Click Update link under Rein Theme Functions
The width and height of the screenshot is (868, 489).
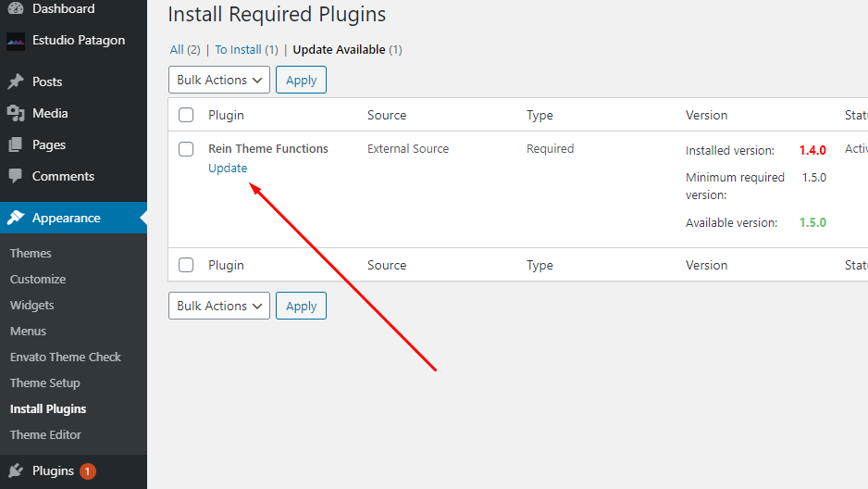(228, 168)
